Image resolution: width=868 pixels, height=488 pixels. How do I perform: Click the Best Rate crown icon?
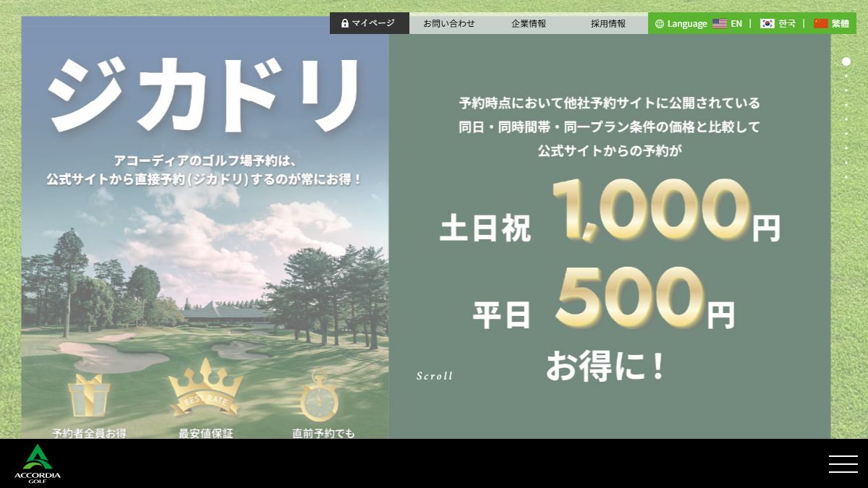206,388
